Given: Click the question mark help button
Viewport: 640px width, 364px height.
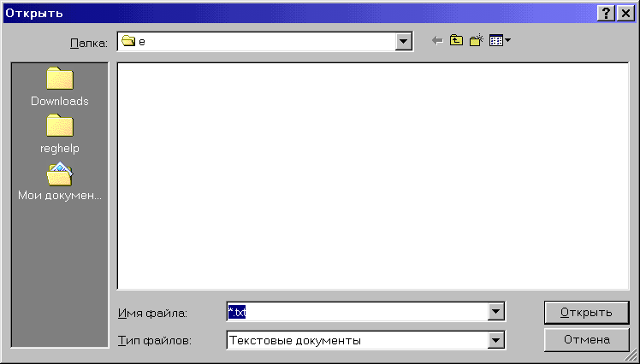Looking at the screenshot, I should (x=606, y=13).
